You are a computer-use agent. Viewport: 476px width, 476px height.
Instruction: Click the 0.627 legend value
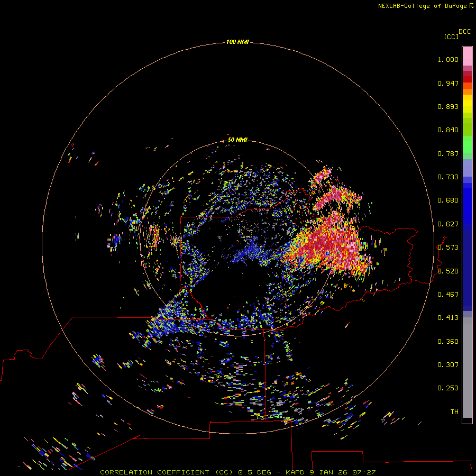click(x=448, y=224)
